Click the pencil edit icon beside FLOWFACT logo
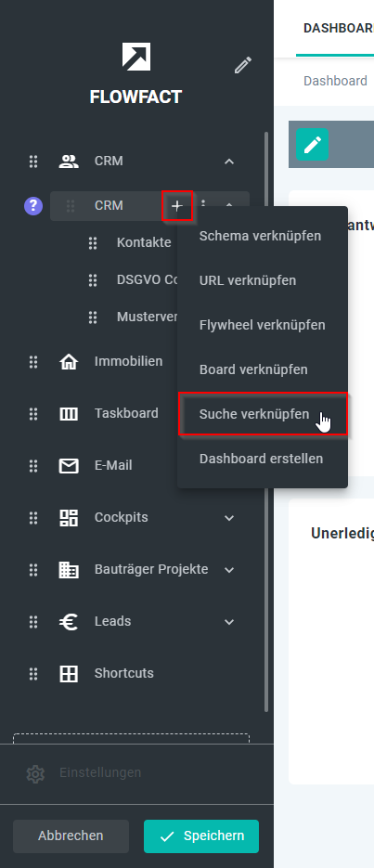Viewport: 374px width, 868px height. [242, 65]
